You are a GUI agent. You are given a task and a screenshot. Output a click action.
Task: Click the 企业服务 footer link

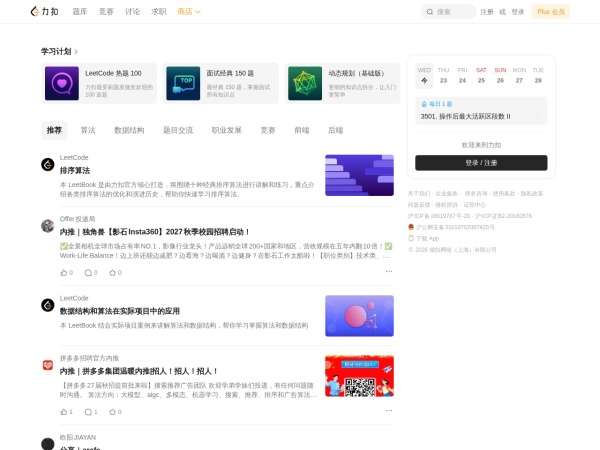447,194
